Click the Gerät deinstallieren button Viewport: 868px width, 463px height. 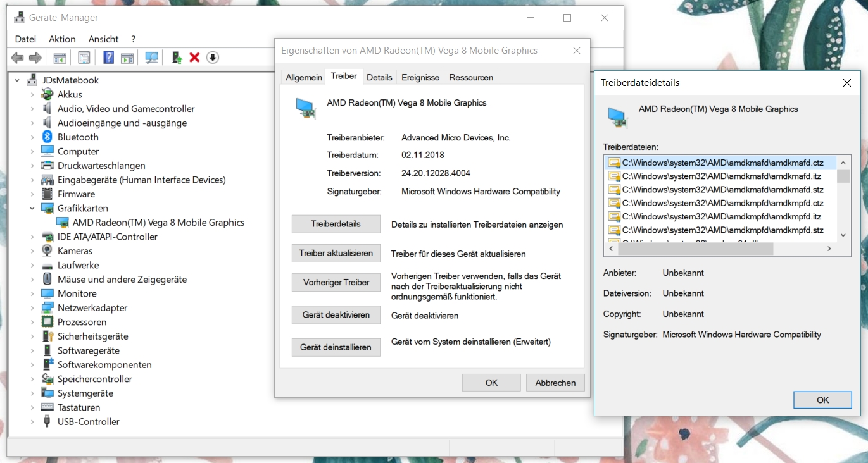[x=336, y=347]
